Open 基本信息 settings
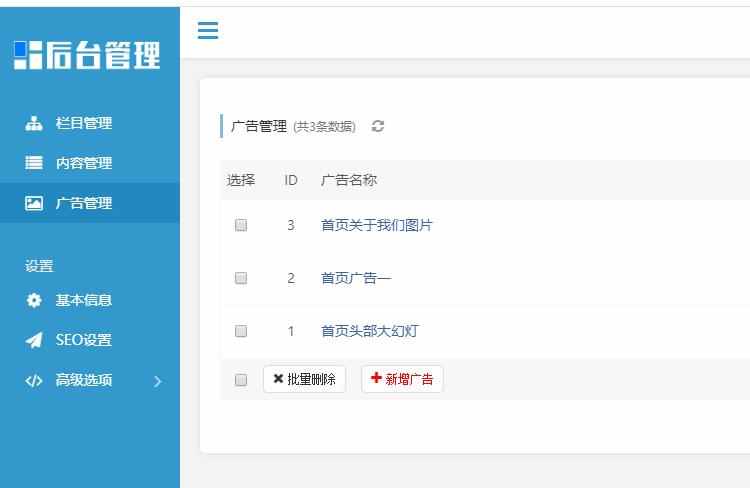The image size is (750, 488). pos(90,300)
